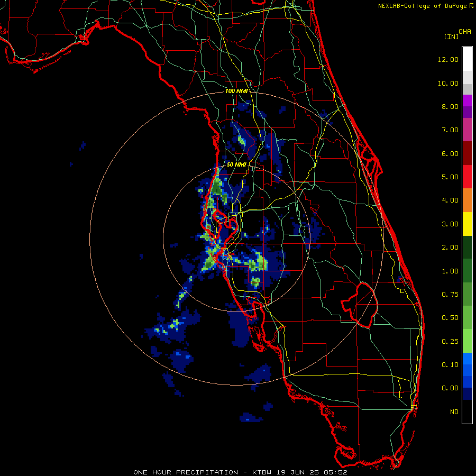The image size is (476, 476).
Task: Pick the black ND swatch in legend
Action: (467, 411)
